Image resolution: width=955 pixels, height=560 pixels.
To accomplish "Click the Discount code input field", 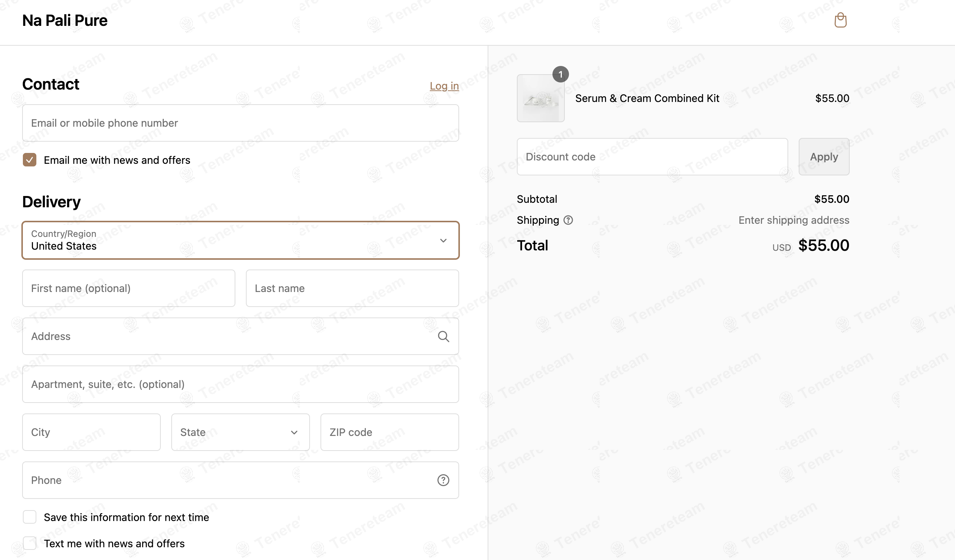I will (x=652, y=156).
